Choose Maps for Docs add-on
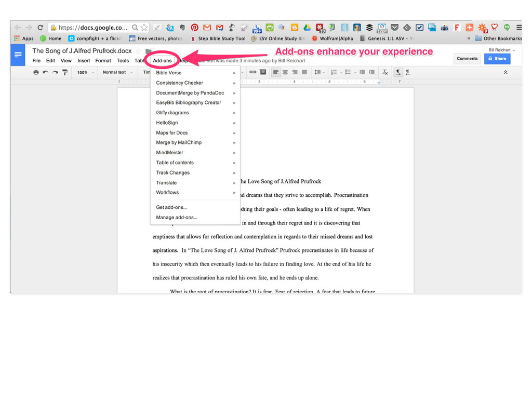This screenshot has width=532, height=399. click(195, 132)
